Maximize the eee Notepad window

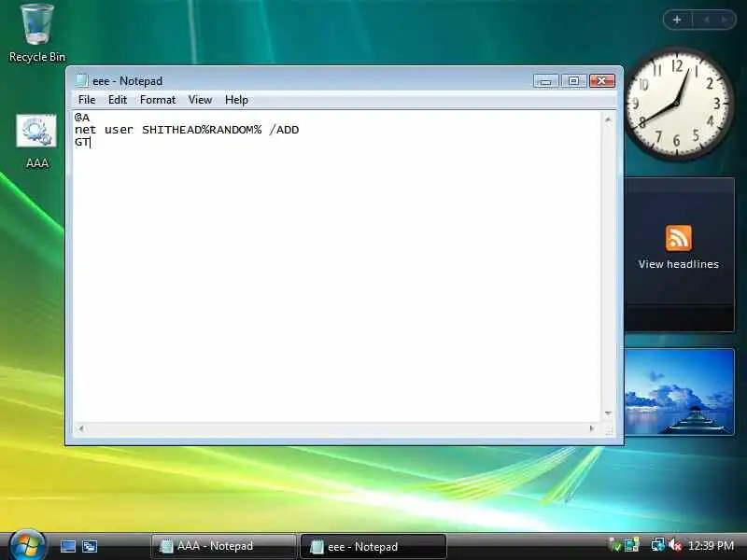coord(573,81)
